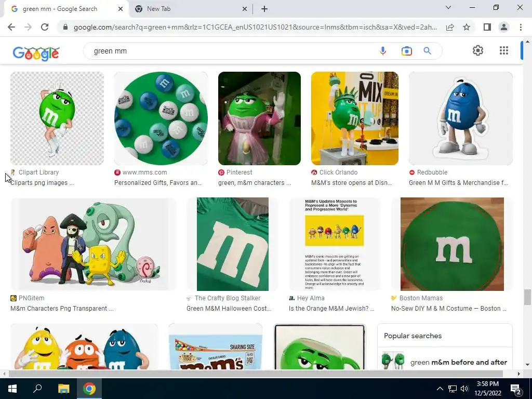Show hidden system tray icons
Image resolution: width=532 pixels, height=399 pixels.
[440, 389]
